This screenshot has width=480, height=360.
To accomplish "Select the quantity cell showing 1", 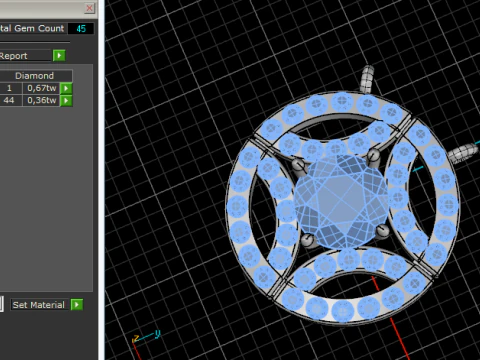I will [x=10, y=88].
